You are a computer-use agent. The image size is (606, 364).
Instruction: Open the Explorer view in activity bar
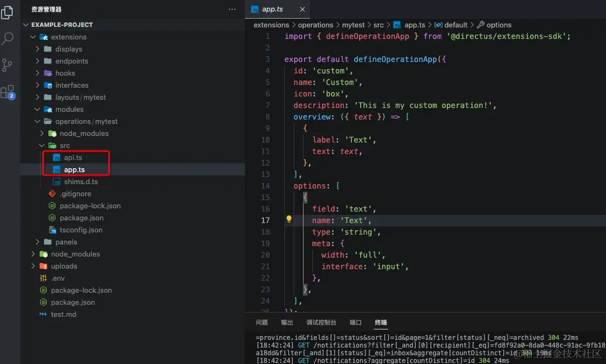coord(7,12)
